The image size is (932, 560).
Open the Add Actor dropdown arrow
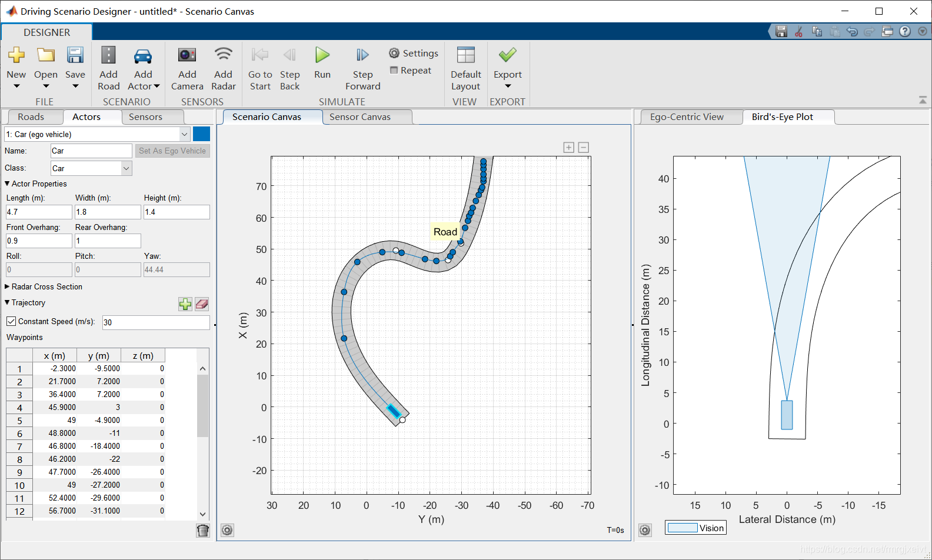click(x=157, y=86)
